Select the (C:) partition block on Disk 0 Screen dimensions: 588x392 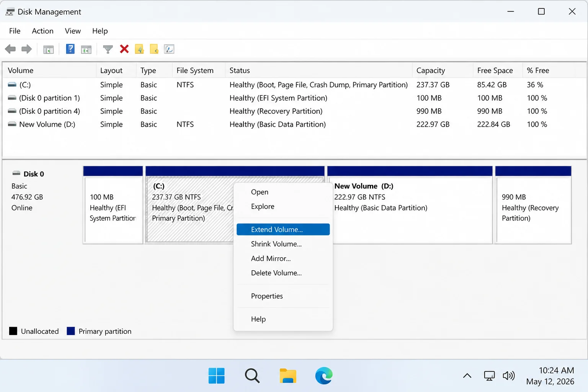(x=190, y=205)
